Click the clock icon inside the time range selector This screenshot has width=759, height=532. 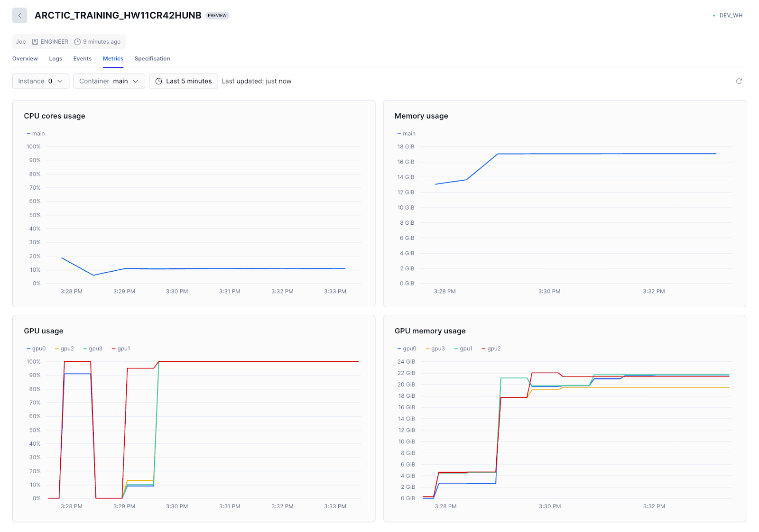pyautogui.click(x=159, y=81)
